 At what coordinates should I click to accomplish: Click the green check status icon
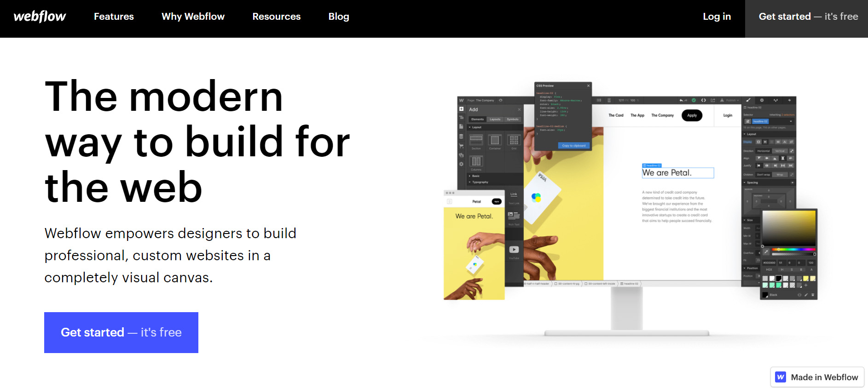pyautogui.click(x=694, y=100)
